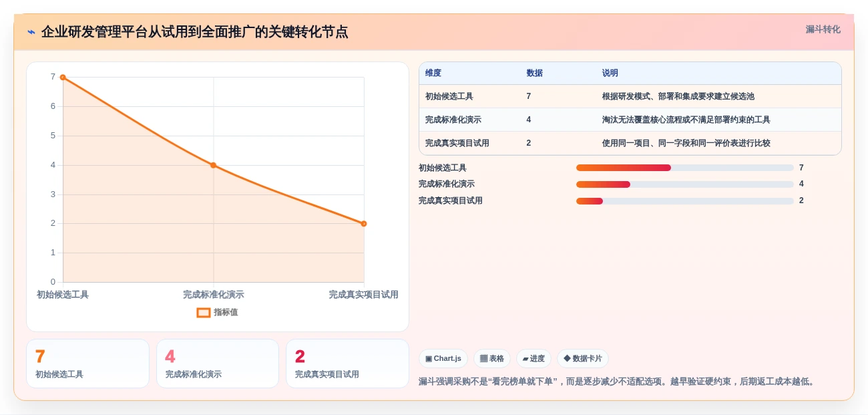Click the 初始候选工具 x-axis label
This screenshot has height=415, width=868.
pyautogui.click(x=63, y=295)
